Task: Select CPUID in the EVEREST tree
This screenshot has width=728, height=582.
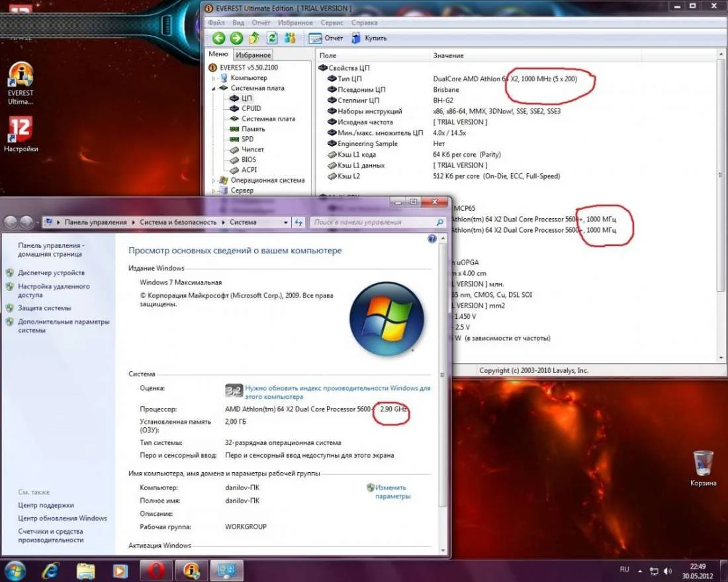Action: click(251, 108)
